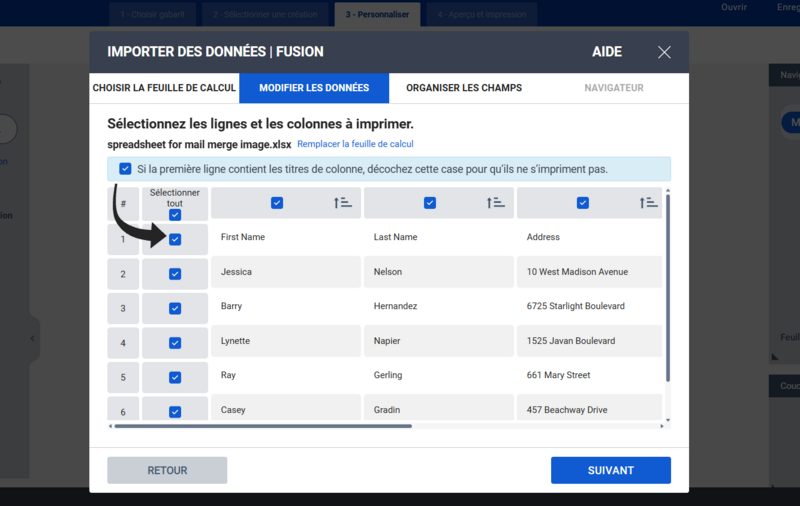Sort the Last Name column

(x=495, y=203)
